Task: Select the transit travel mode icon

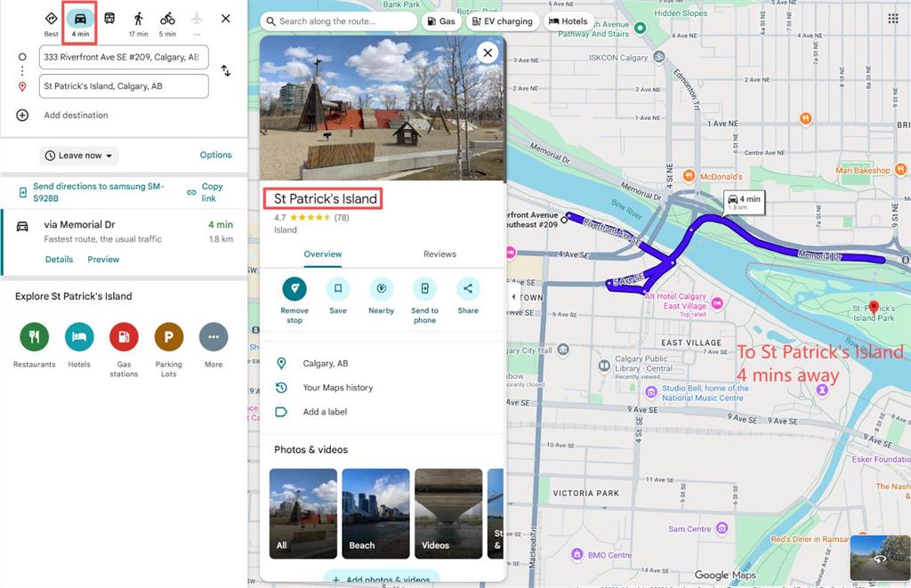Action: [109, 19]
